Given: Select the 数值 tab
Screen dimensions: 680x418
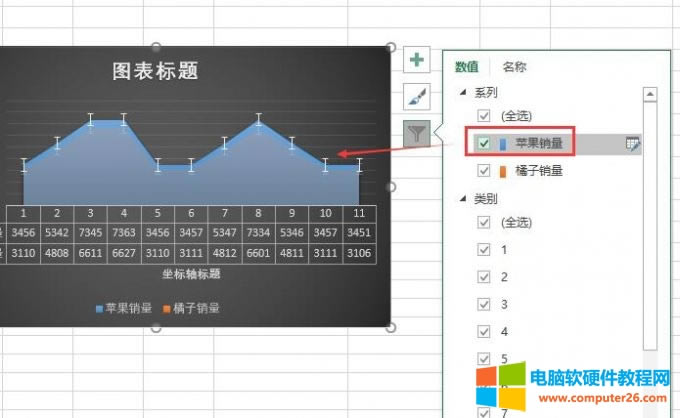Looking at the screenshot, I should click(x=467, y=67).
